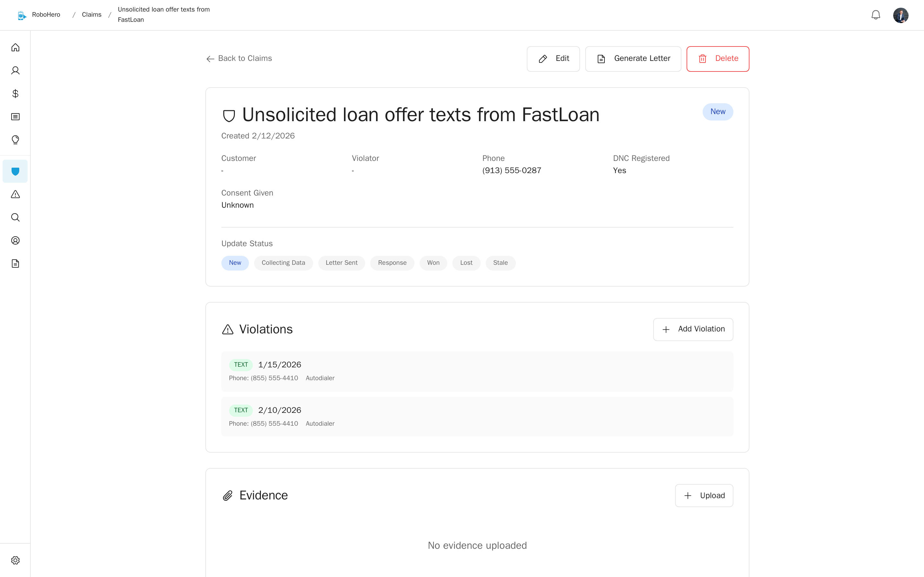Open the user profile avatar
924x577 pixels.
pos(900,15)
